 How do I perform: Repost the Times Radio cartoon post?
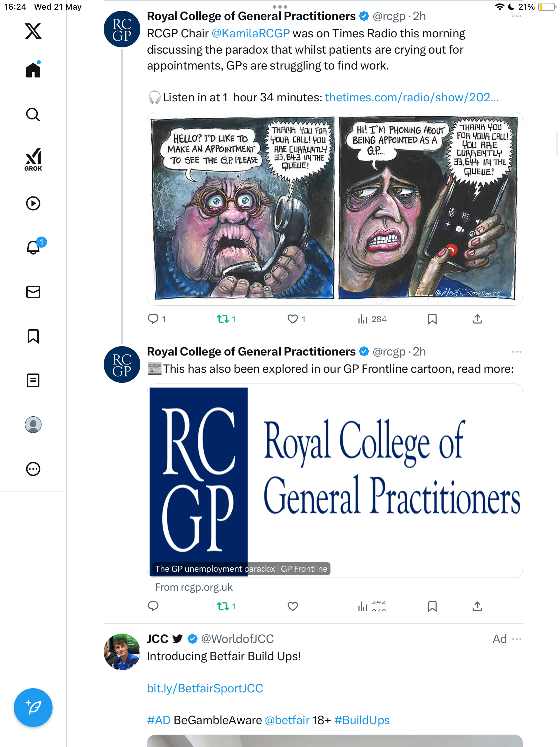[223, 319]
